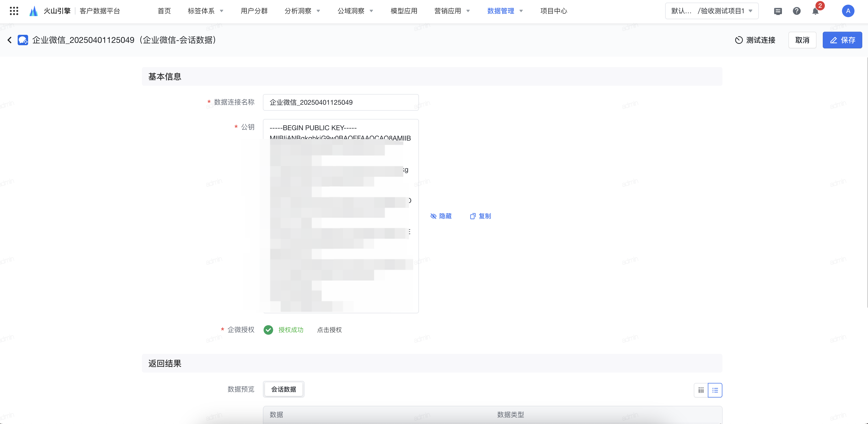Open 项目中心 page

coord(554,11)
